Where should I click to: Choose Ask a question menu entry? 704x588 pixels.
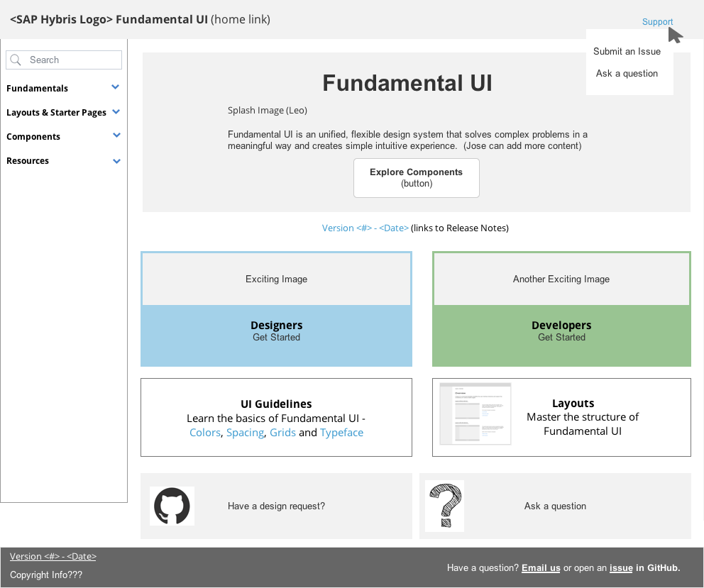pos(627,73)
